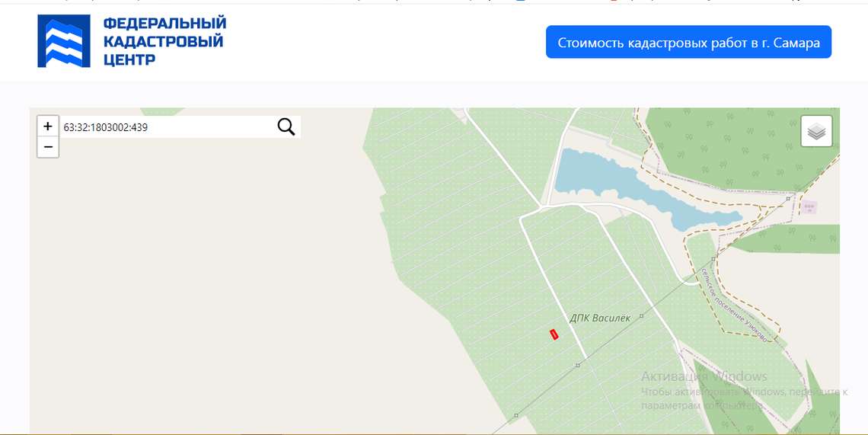Viewport: 868px width, 435px height.
Task: Click the сельское поселение Узюково boundary label
Action: pyautogui.click(x=734, y=305)
